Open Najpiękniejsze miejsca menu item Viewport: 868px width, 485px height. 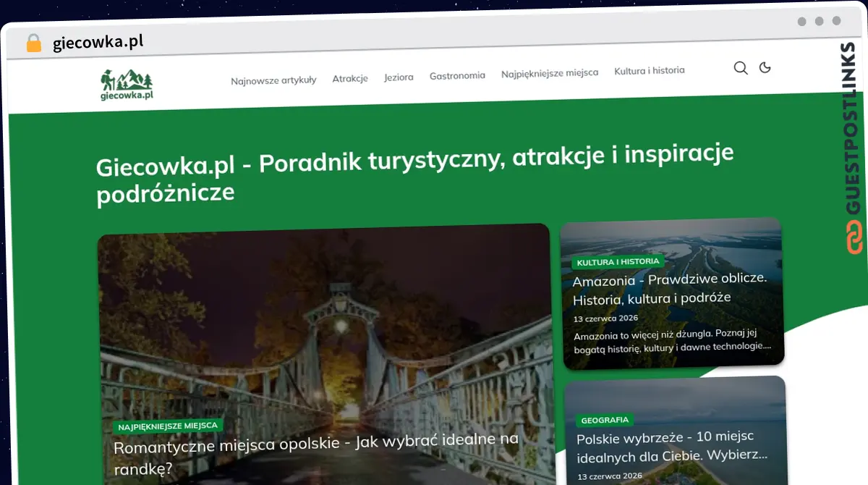click(x=550, y=72)
